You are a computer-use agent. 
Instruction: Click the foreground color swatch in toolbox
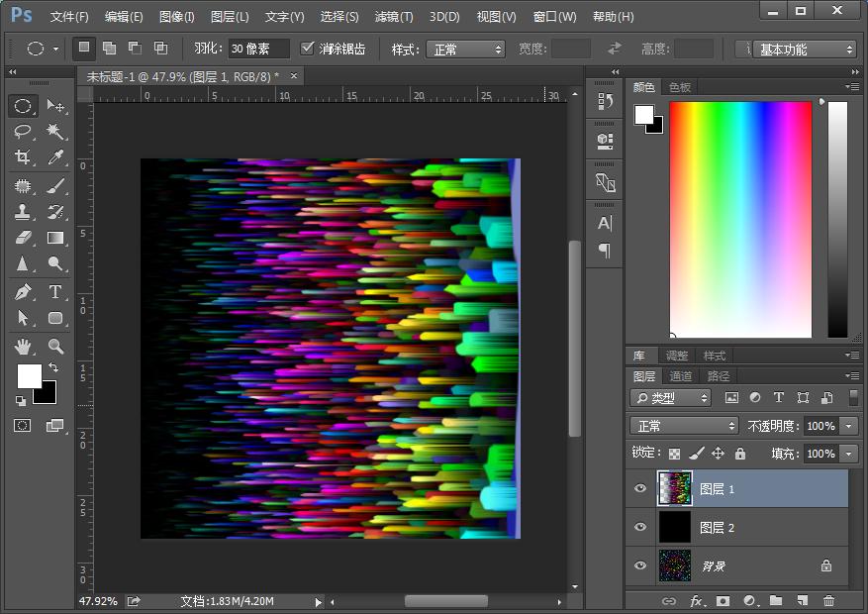click(29, 375)
